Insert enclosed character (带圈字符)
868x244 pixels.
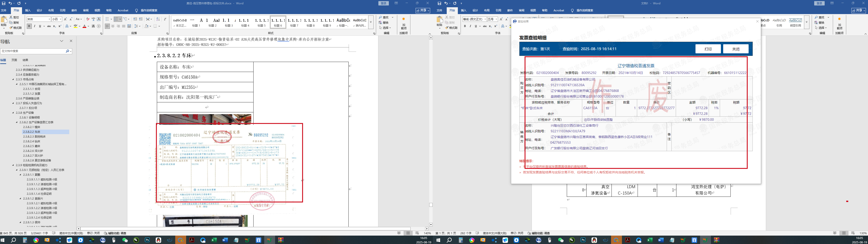[x=99, y=26]
